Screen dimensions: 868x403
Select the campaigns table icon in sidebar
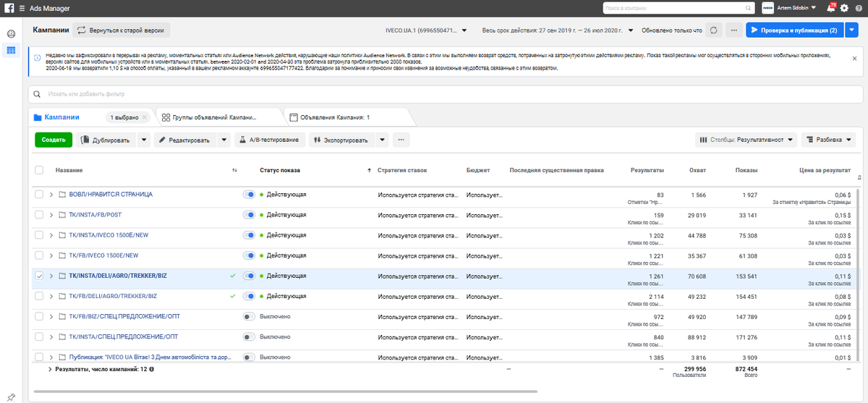tap(11, 50)
